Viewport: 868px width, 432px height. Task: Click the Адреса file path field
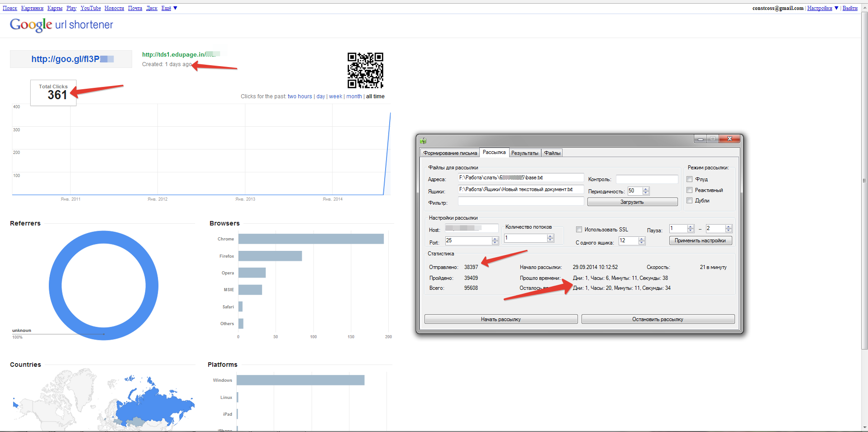[x=521, y=178]
